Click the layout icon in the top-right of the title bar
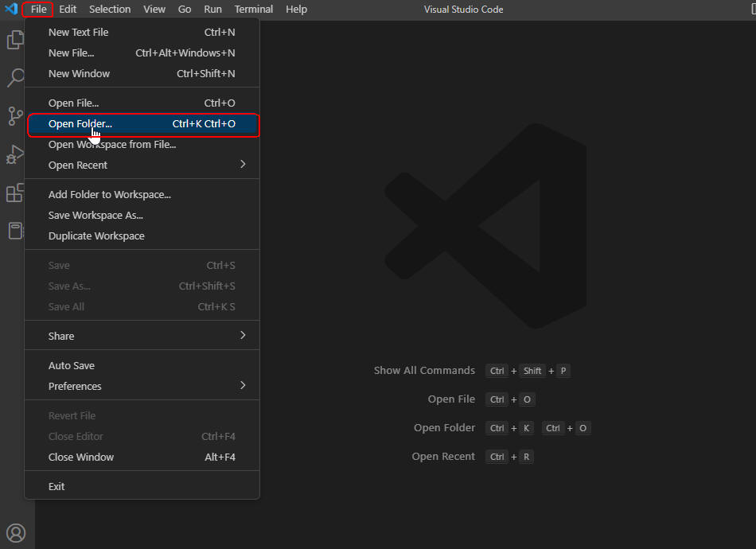Viewport: 756px width, 549px height. click(x=752, y=10)
